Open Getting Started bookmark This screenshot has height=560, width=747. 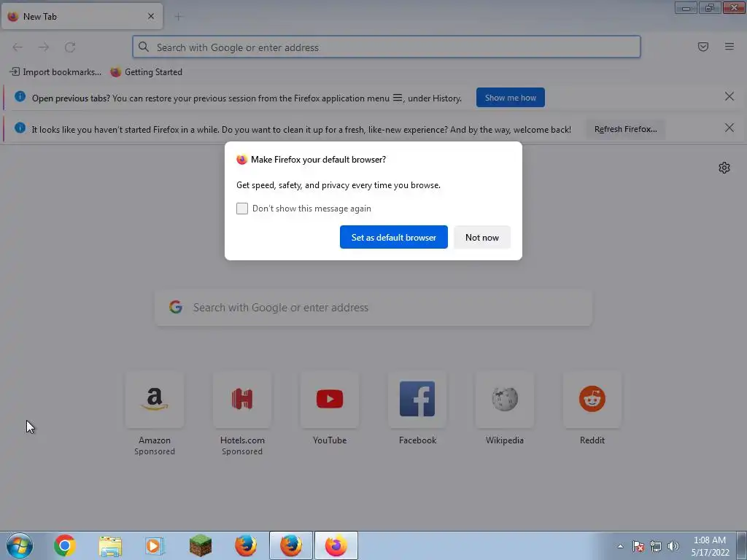[x=146, y=72]
